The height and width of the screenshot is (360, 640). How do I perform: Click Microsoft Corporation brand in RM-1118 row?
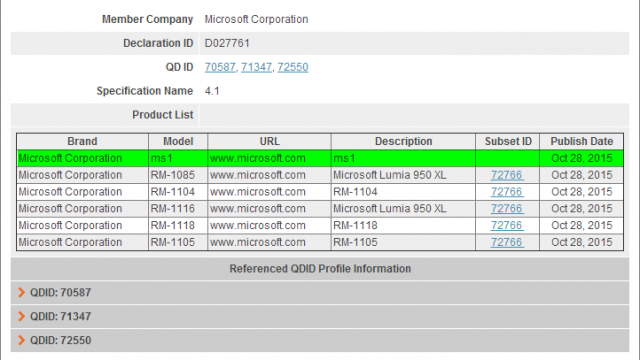tap(70, 225)
